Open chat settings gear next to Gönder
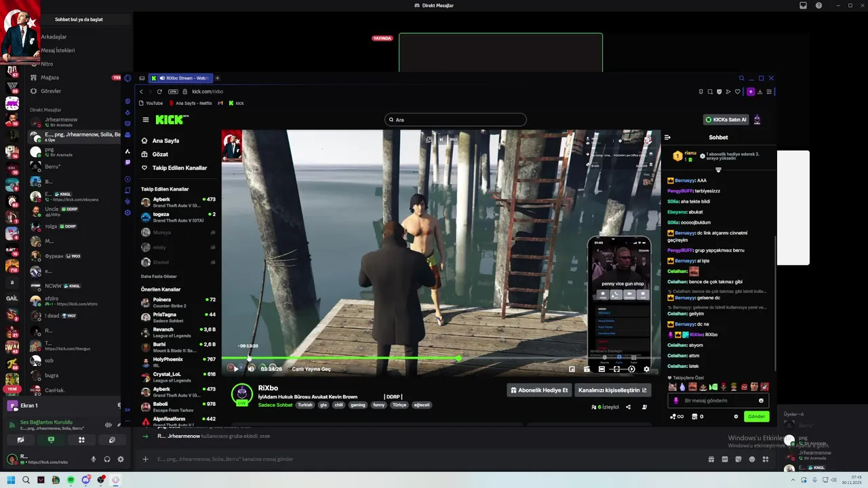The image size is (868, 488). coord(736,416)
